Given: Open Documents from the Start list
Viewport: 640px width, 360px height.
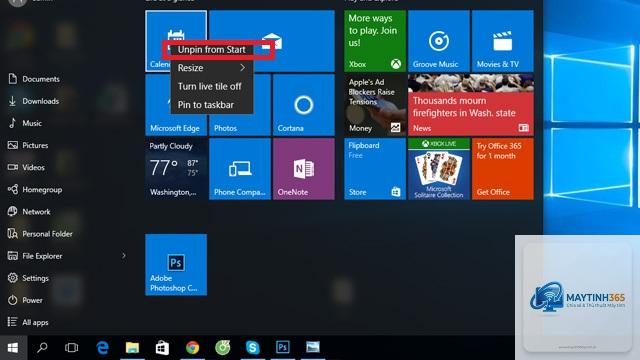Looking at the screenshot, I should (34, 79).
